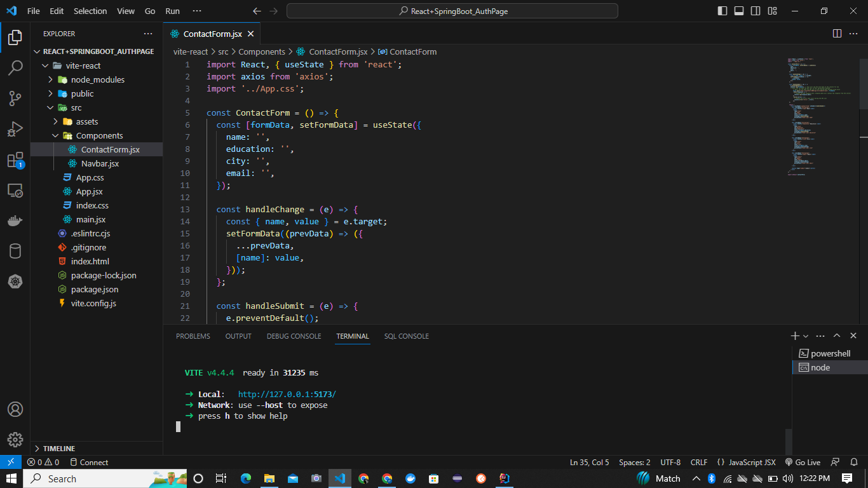868x488 pixels.
Task: Open the launch profile dropdown beside New Terminal
Action: [806, 335]
